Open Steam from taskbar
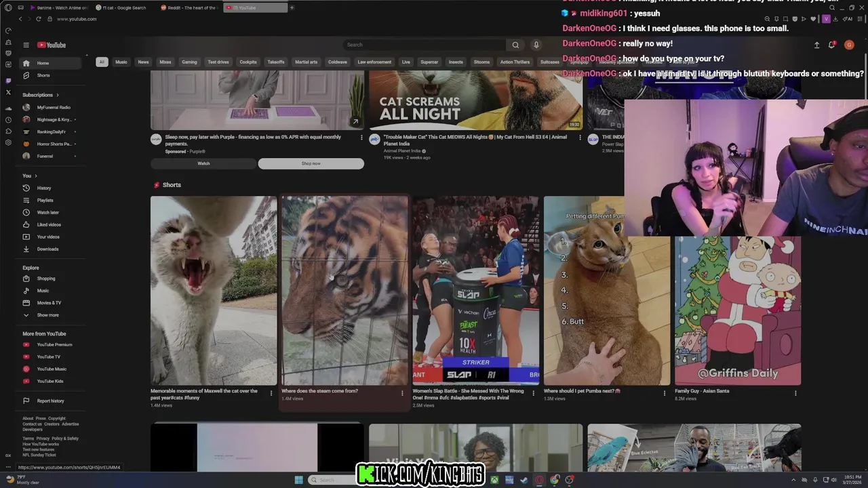868x488 pixels. [x=524, y=480]
